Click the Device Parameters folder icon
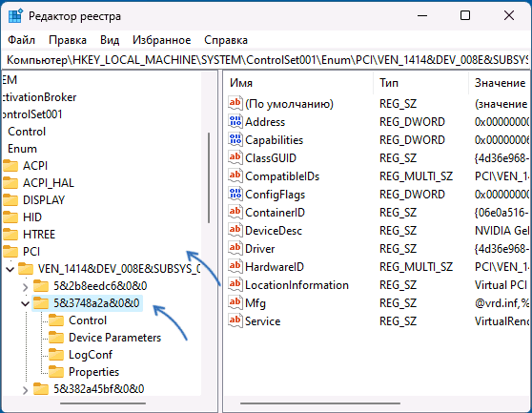Viewport: 532px width, 413px height. [x=56, y=338]
